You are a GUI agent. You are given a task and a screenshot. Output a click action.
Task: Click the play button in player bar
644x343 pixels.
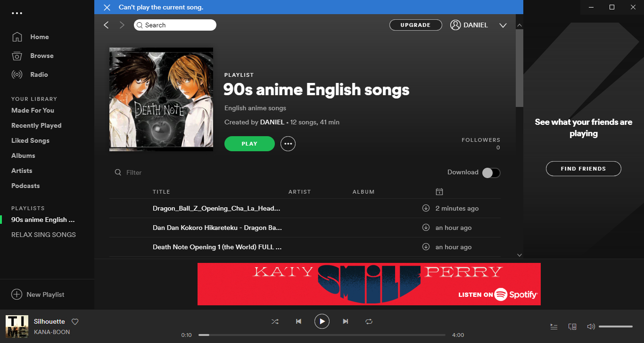(x=322, y=321)
